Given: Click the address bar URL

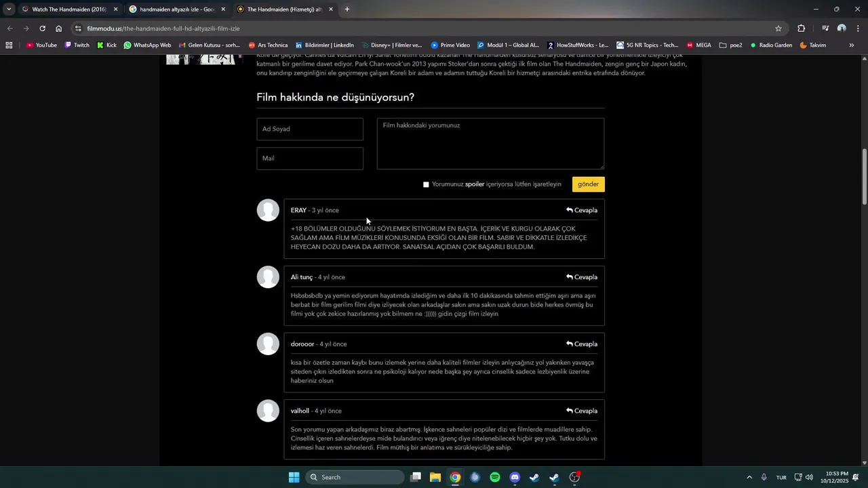Looking at the screenshot, I should click(x=163, y=28).
